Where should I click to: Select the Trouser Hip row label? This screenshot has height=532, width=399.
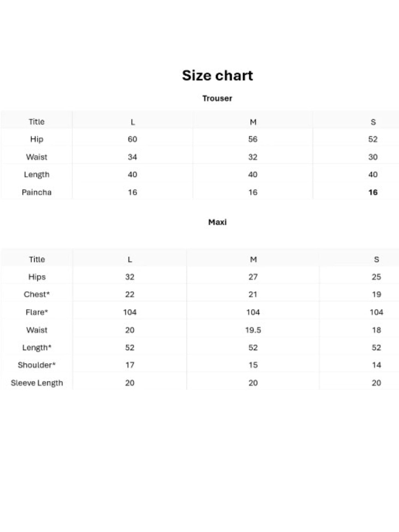(37, 139)
